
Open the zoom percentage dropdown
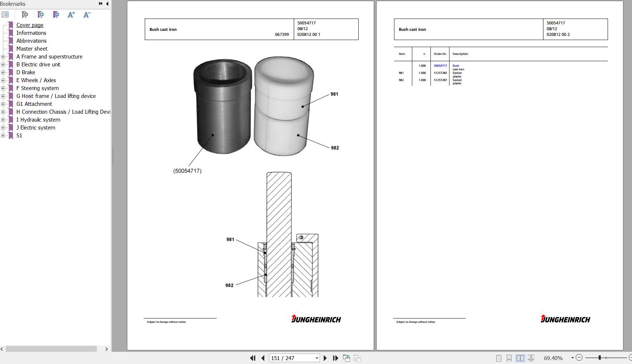572,358
